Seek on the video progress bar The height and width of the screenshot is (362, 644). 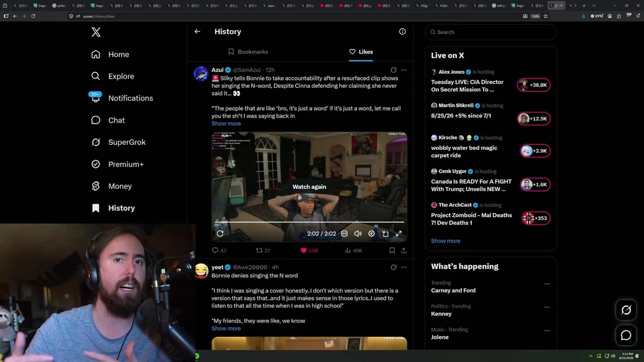309,222
